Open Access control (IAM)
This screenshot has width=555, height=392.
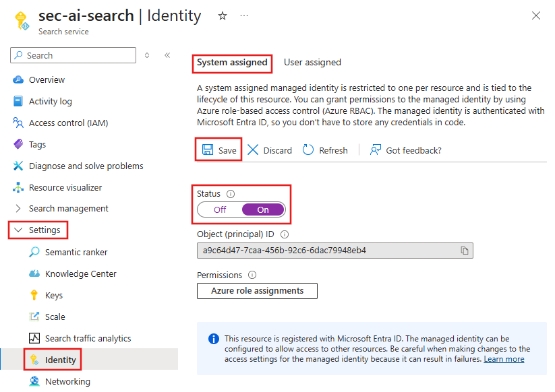(68, 123)
